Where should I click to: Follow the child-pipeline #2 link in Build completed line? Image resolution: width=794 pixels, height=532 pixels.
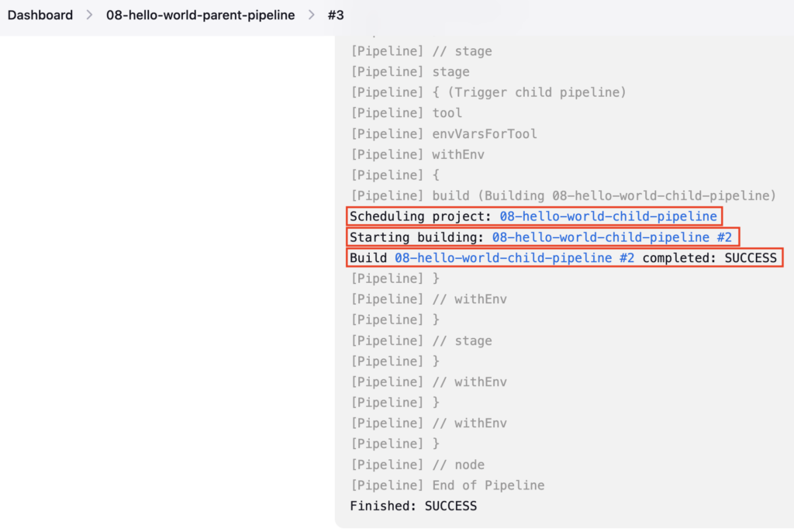pyautogui.click(x=515, y=258)
